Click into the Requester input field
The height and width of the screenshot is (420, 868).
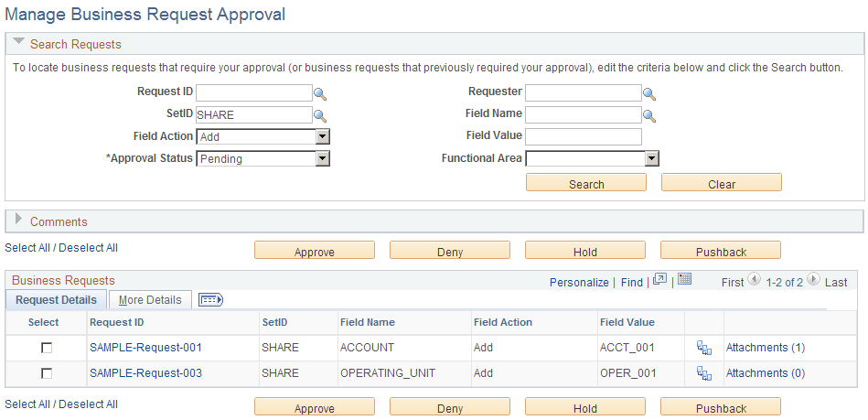pyautogui.click(x=584, y=92)
